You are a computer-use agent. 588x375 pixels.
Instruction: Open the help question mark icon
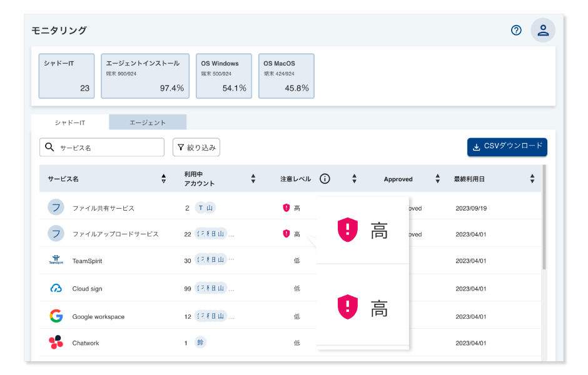pyautogui.click(x=515, y=29)
